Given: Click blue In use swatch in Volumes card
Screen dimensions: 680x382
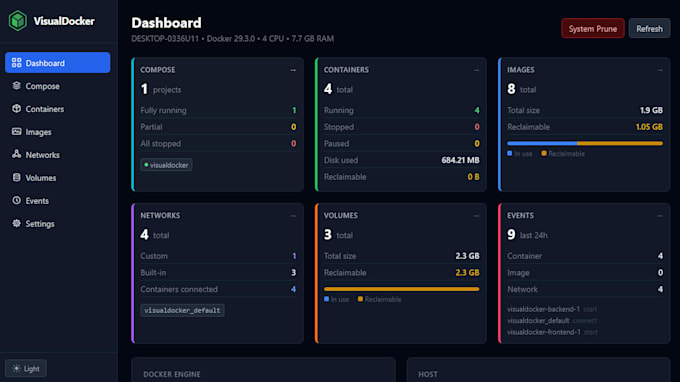Looking at the screenshot, I should coord(326,299).
